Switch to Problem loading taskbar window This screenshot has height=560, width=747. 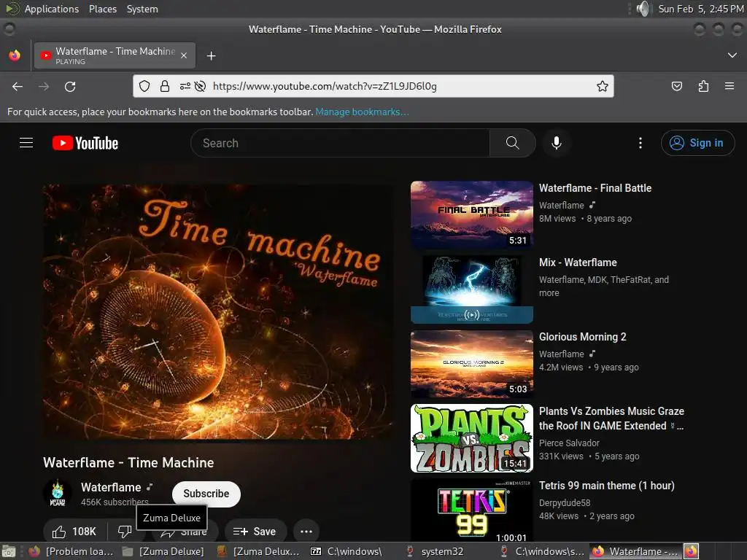point(71,551)
